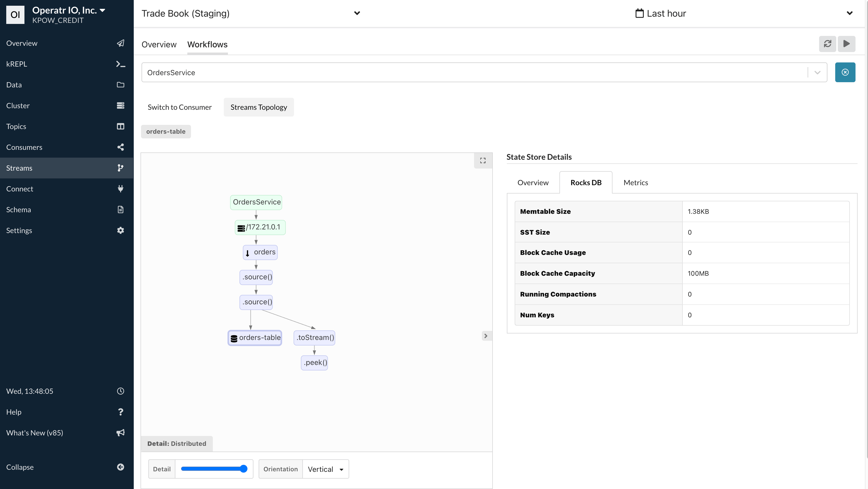Change Orientation using the Vertical dropdown

(325, 469)
